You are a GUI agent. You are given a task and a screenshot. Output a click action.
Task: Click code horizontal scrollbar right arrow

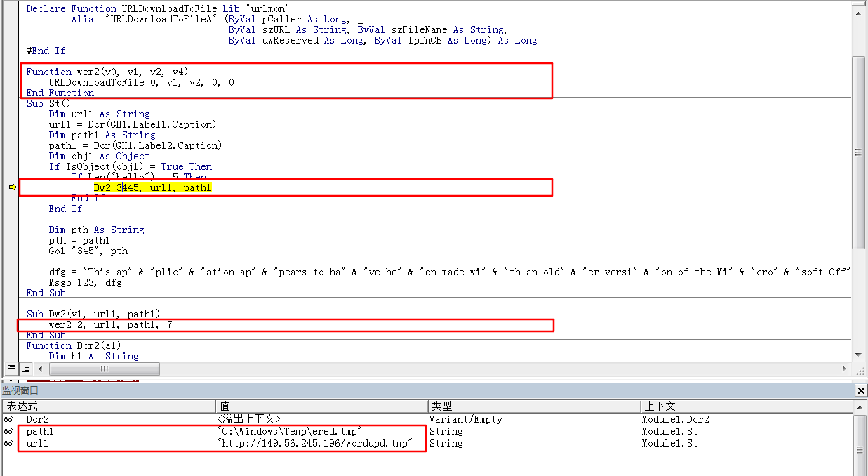pos(845,369)
